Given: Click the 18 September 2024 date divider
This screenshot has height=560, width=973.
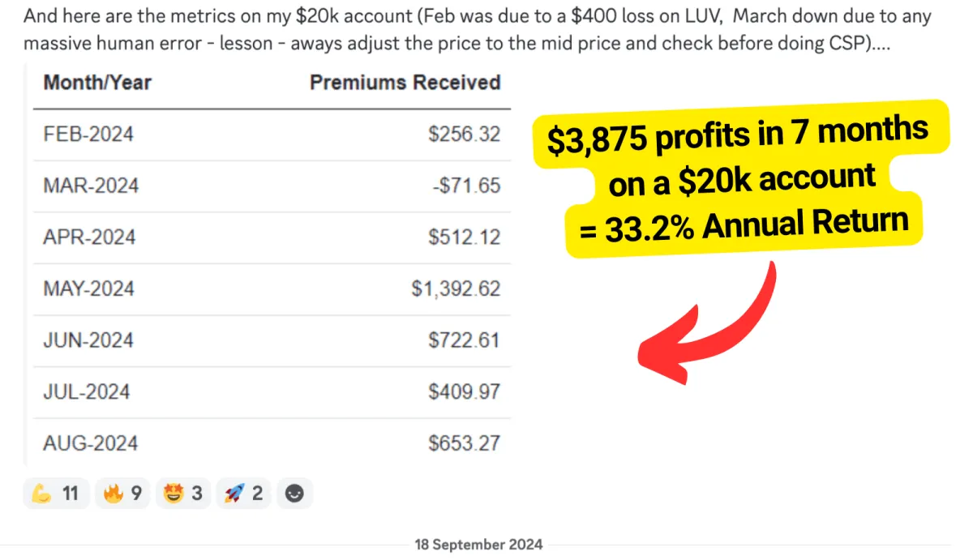Looking at the screenshot, I should pyautogui.click(x=478, y=545).
